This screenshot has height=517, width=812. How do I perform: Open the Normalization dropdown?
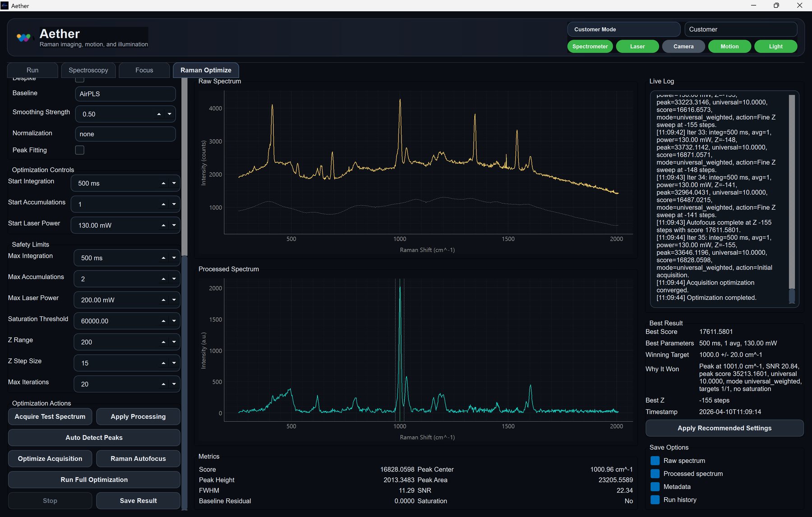pos(125,134)
